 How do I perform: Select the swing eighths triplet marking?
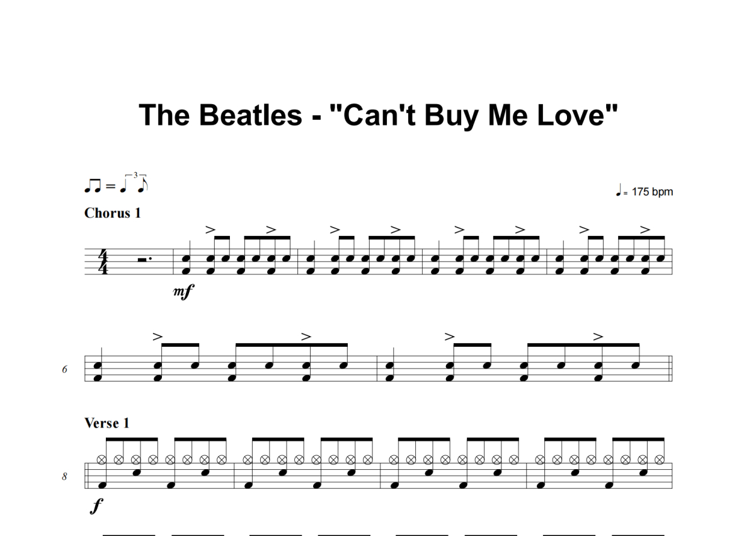(116, 183)
